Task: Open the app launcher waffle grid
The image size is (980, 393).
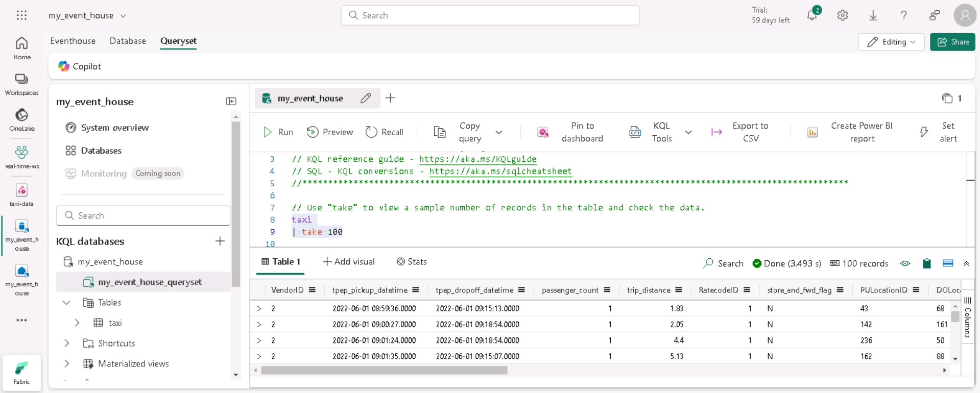Action: pyautogui.click(x=21, y=15)
